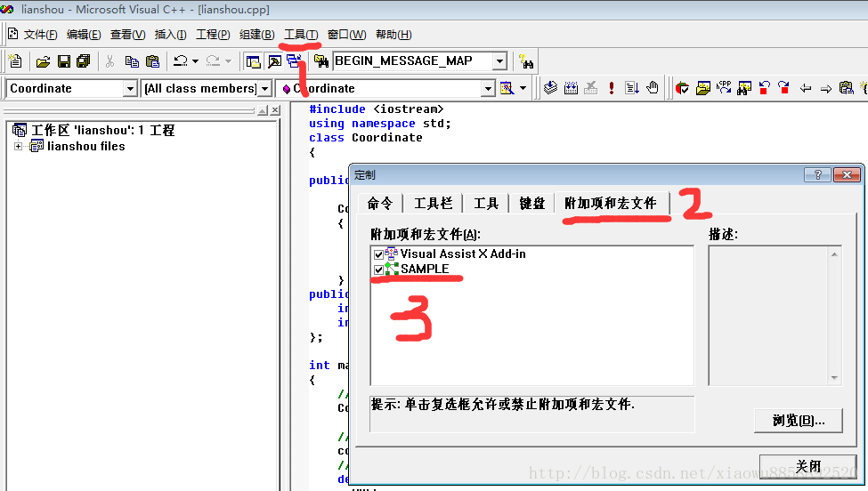Click the Find in Files binoculars icon
868x491 pixels.
pyautogui.click(x=321, y=61)
